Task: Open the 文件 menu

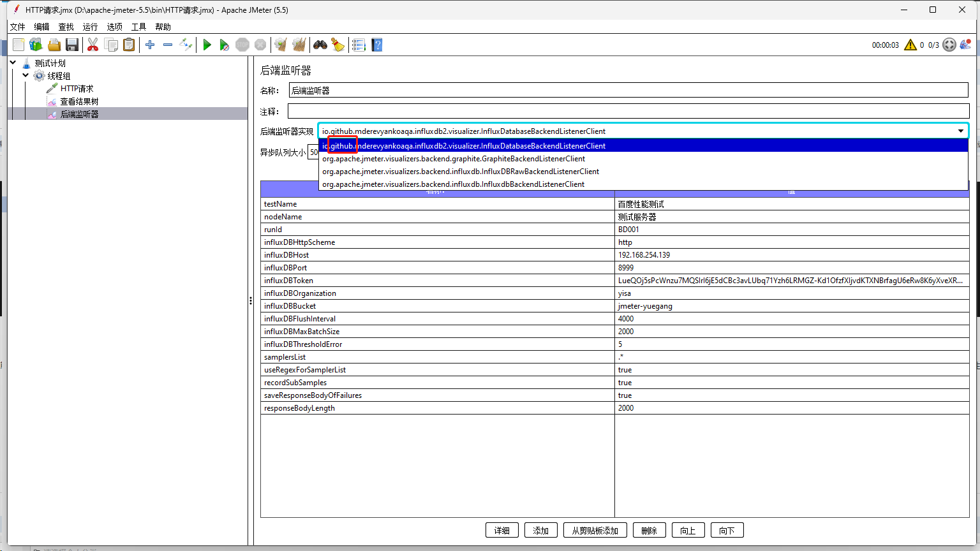Action: coord(18,27)
